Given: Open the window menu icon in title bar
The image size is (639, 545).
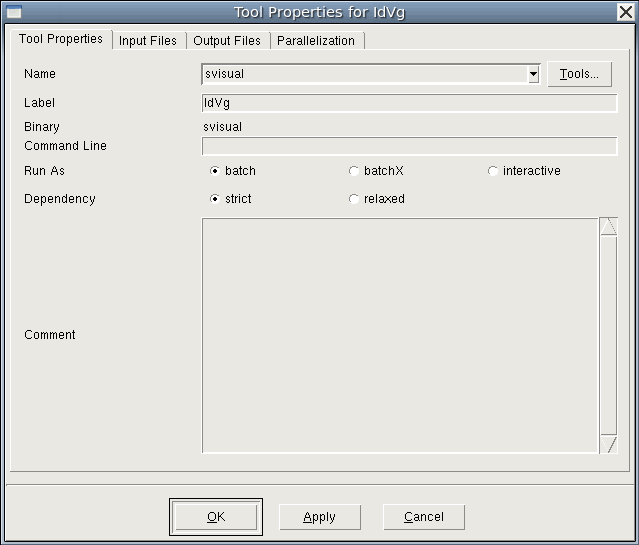Looking at the screenshot, I should coord(13,12).
